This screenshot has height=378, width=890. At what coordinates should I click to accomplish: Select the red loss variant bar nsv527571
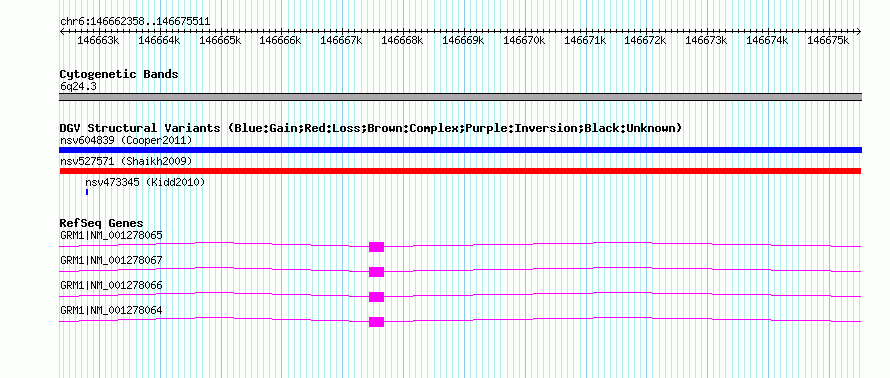460,171
